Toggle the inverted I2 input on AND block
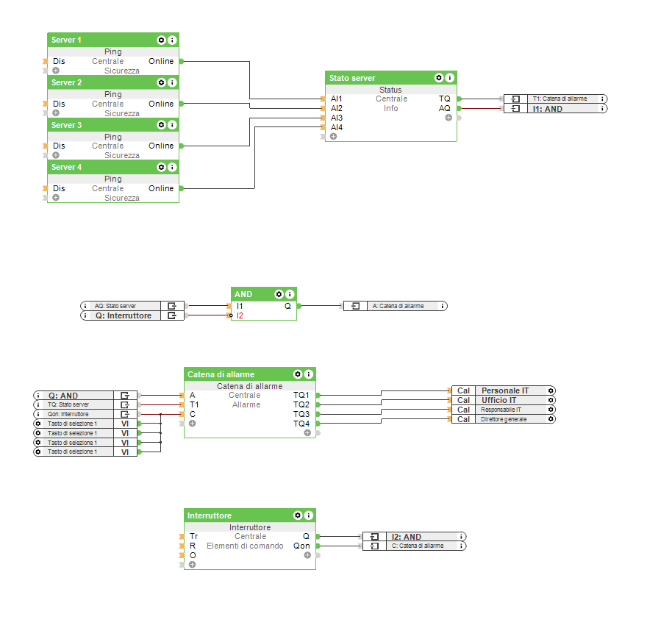The height and width of the screenshot is (628, 672). [231, 315]
